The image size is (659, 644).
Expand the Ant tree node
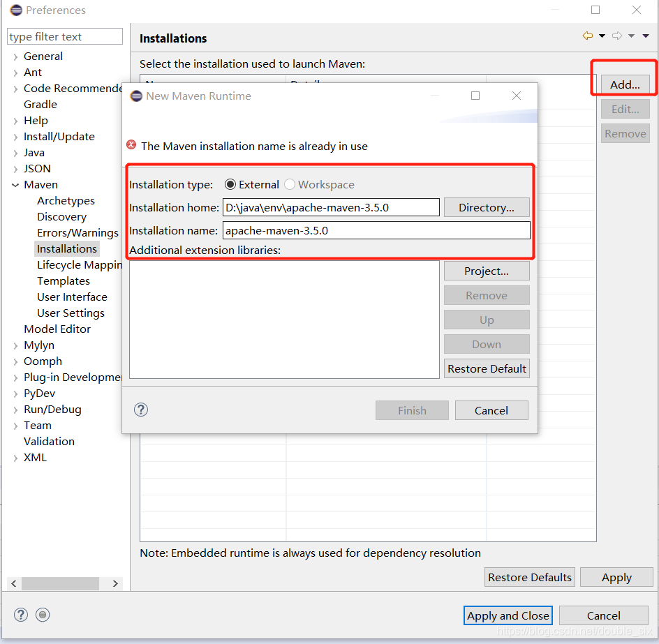click(x=15, y=73)
